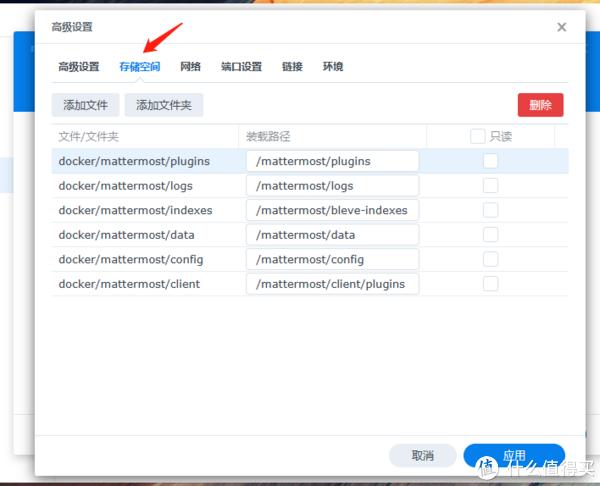Edit the /mattermost/data mount path field
The height and width of the screenshot is (486, 600).
tap(333, 235)
